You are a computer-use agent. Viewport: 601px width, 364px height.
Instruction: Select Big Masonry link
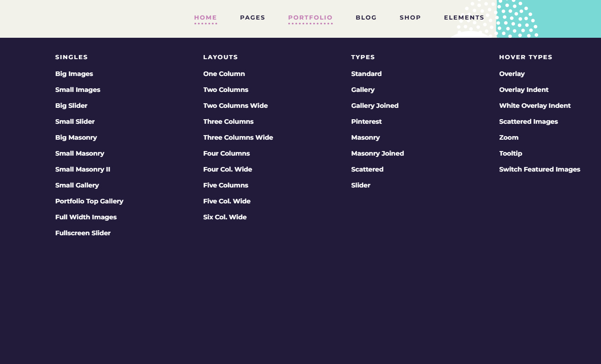(x=76, y=137)
